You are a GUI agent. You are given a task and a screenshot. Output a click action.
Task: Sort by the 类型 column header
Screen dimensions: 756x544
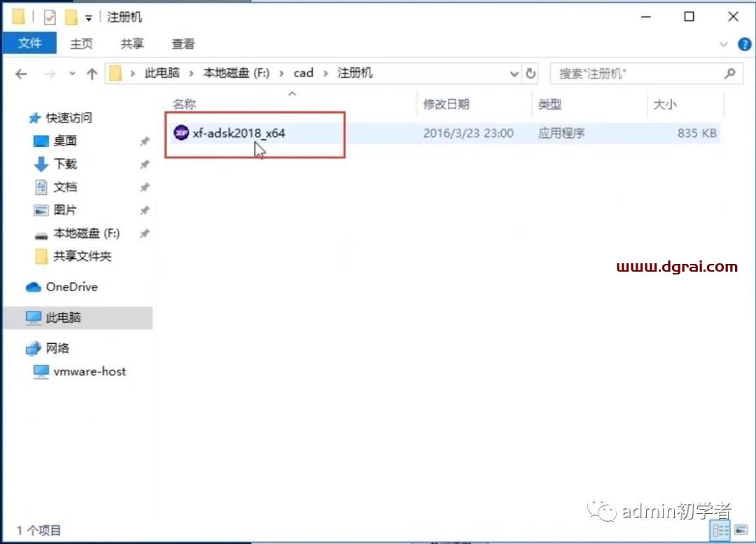pyautogui.click(x=549, y=104)
